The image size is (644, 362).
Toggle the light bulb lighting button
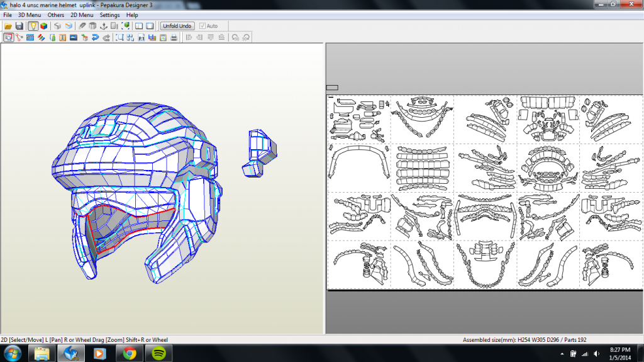[33, 26]
